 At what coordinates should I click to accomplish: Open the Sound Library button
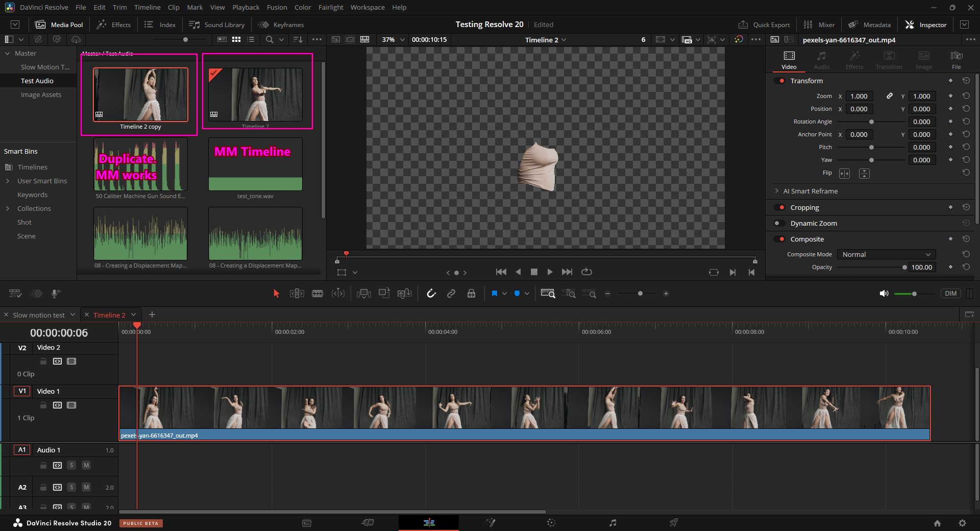(217, 25)
